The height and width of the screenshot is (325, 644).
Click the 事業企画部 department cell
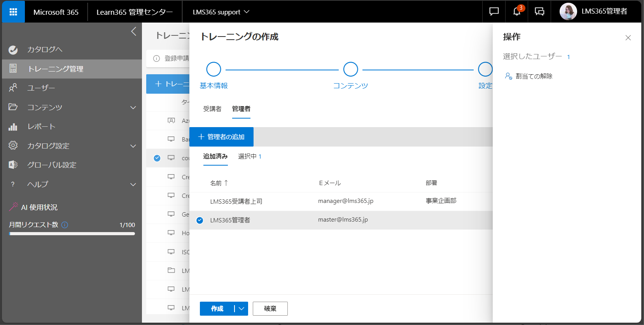[441, 201]
